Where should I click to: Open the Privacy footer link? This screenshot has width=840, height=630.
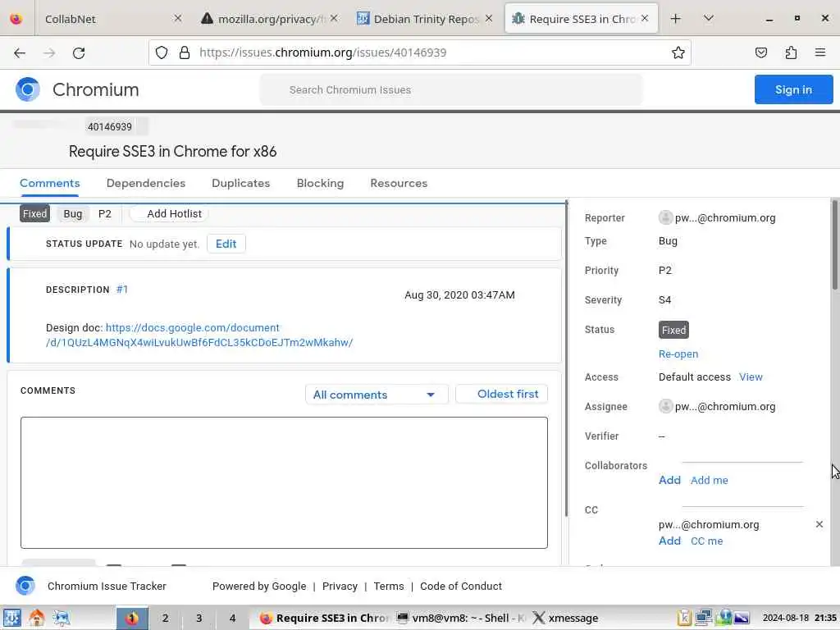point(340,586)
